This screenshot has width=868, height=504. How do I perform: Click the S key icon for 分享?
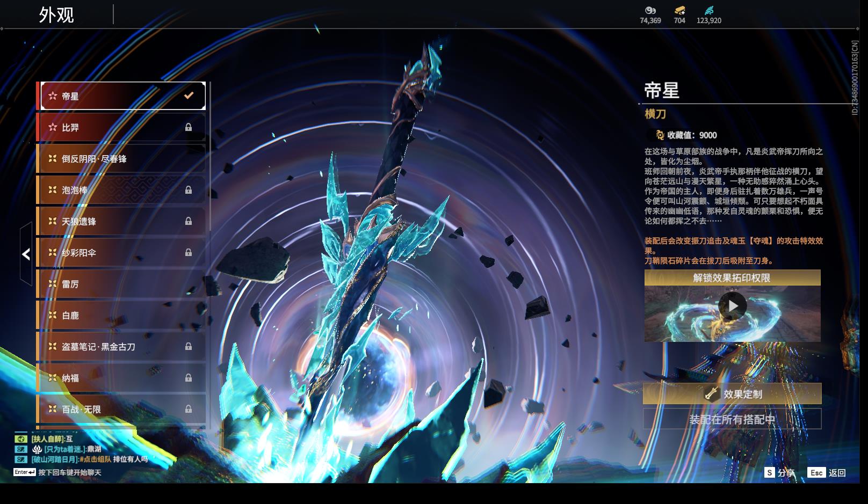click(x=770, y=472)
